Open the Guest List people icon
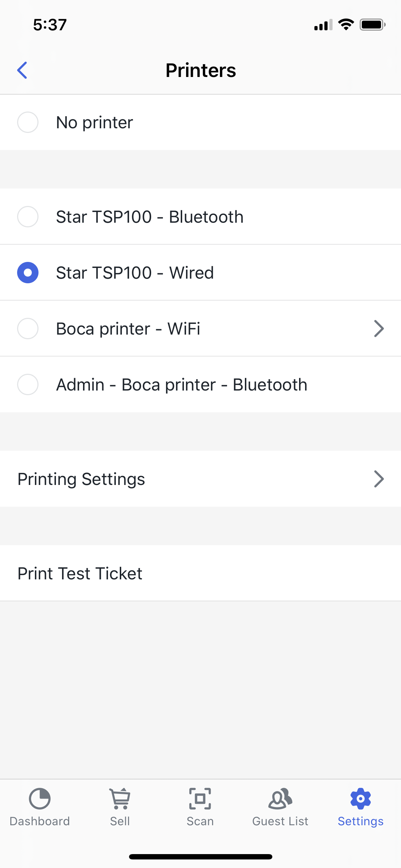The height and width of the screenshot is (868, 401). (x=280, y=799)
